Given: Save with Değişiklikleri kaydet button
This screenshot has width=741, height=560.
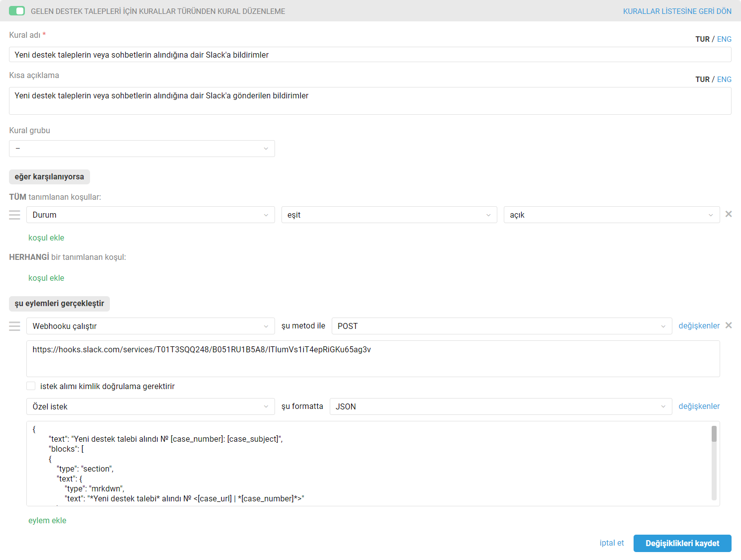Looking at the screenshot, I should [682, 544].
